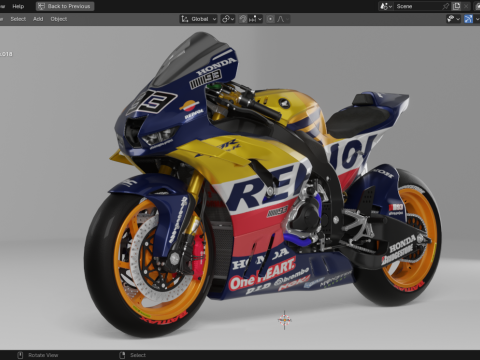Viewport: 480px width, 360px height.
Task: Click the Select mouse icon in status bar
Action: tap(122, 355)
